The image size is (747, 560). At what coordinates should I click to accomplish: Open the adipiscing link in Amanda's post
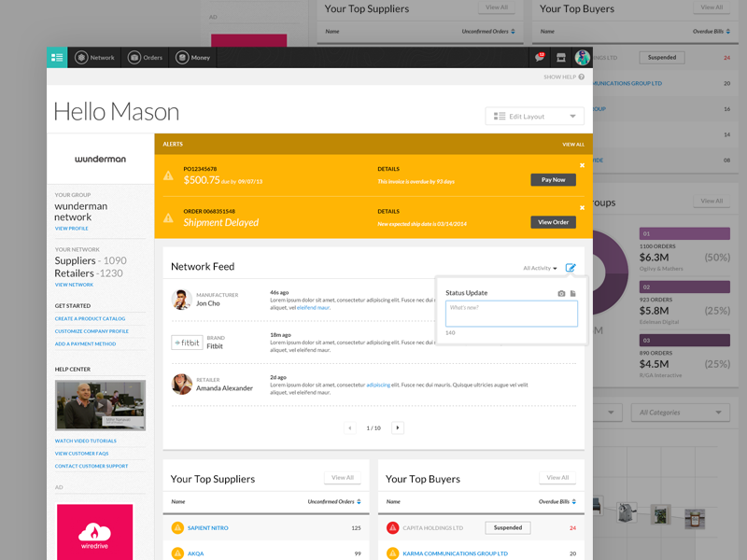378,385
